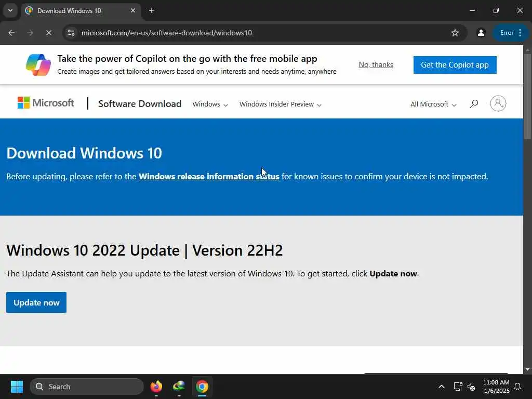
Task: Open the notifications bell icon
Action: pyautogui.click(x=517, y=387)
